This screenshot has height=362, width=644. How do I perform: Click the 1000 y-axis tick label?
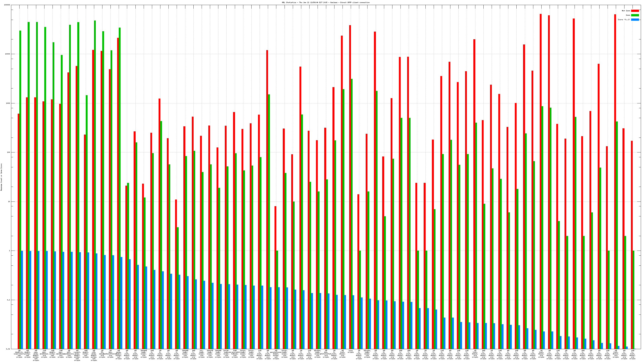(x=8, y=103)
